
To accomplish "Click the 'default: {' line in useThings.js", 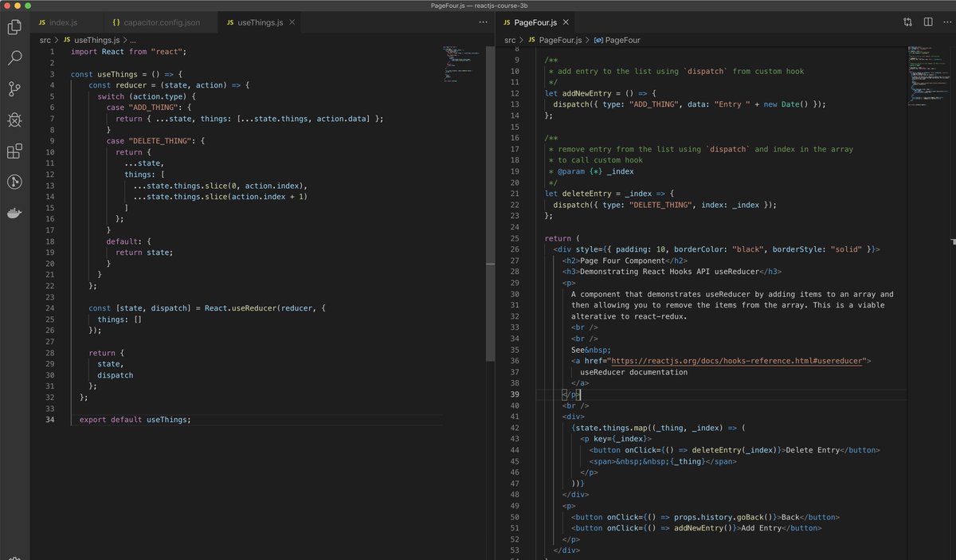I will [x=128, y=241].
